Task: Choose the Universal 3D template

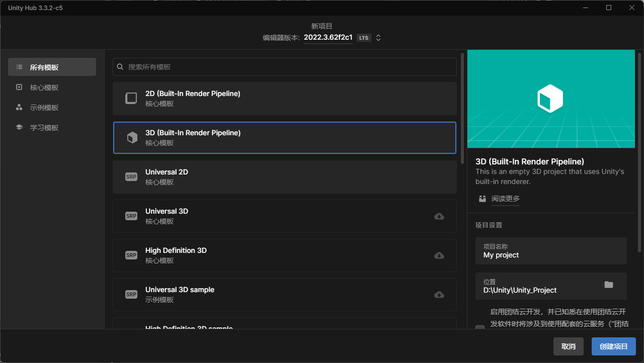Action: coord(285,216)
